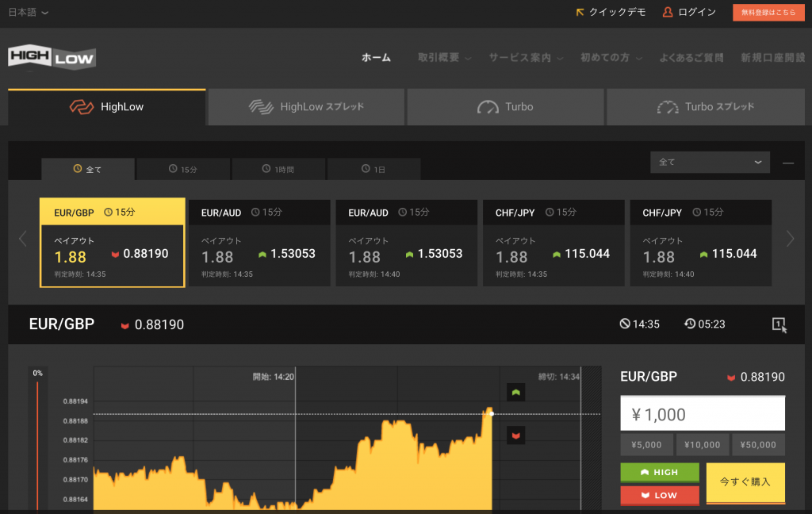Set amount to ¥50,000

(758, 444)
